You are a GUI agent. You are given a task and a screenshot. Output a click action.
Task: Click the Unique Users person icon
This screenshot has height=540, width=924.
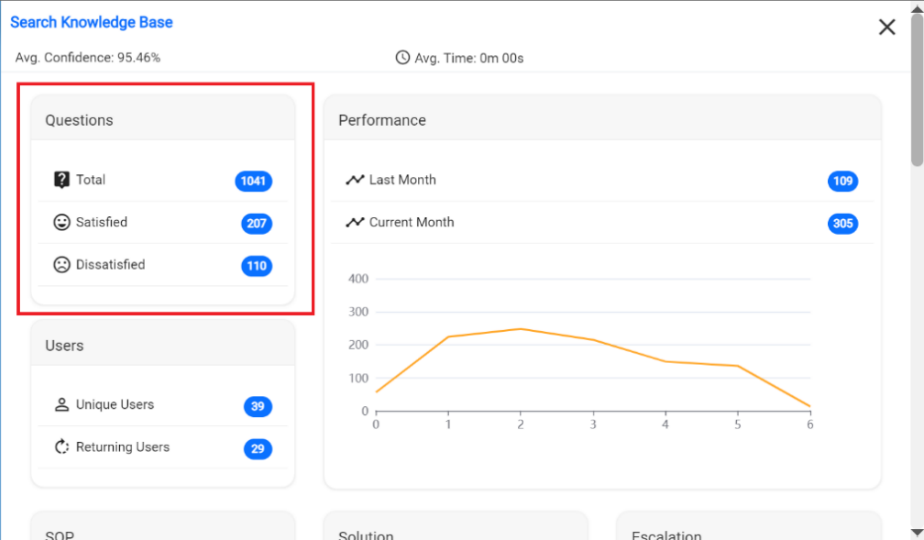click(x=61, y=404)
